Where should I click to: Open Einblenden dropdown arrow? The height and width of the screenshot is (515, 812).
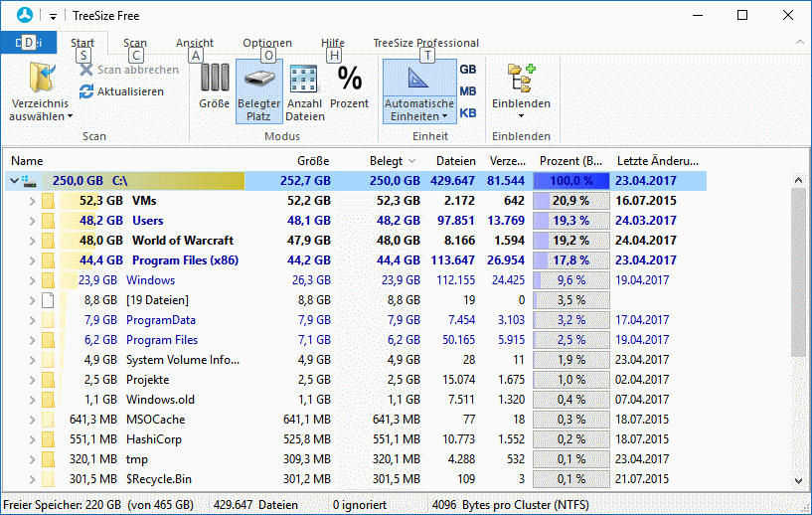pyautogui.click(x=522, y=116)
